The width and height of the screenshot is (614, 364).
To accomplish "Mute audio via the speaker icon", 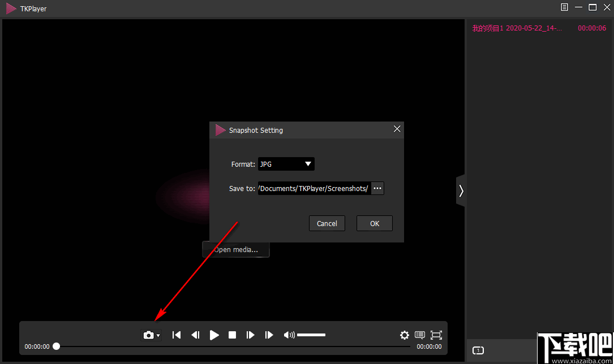I will click(x=289, y=335).
